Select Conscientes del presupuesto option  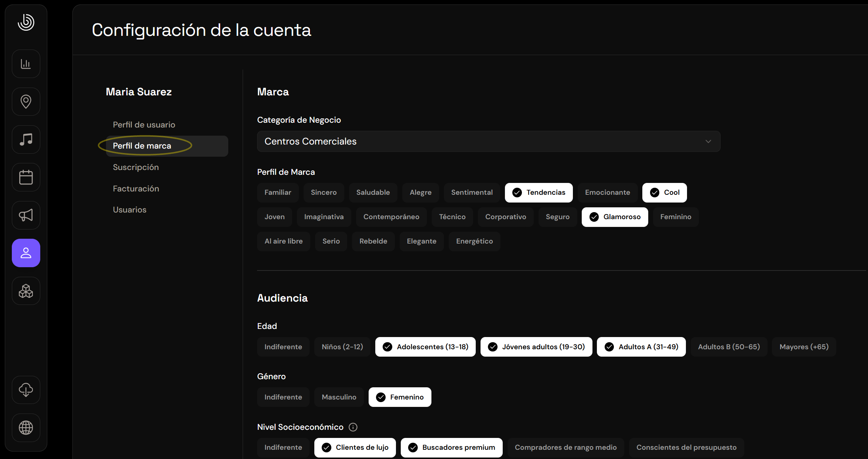click(686, 448)
